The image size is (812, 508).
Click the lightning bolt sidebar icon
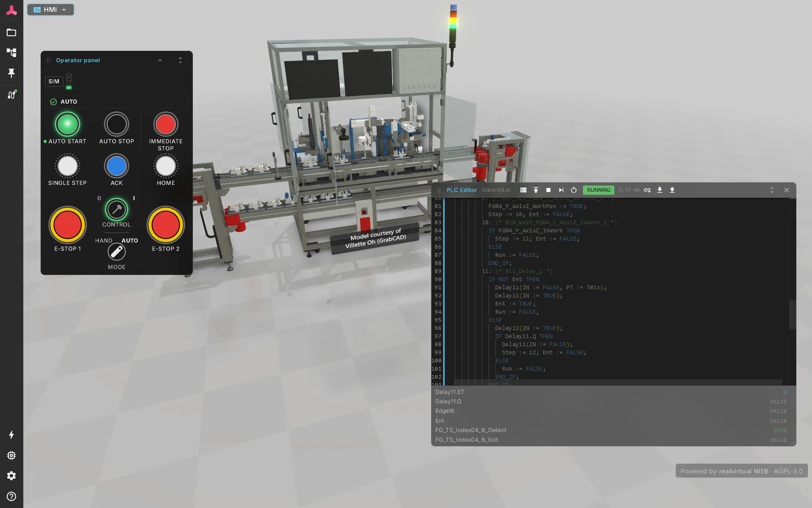11,435
